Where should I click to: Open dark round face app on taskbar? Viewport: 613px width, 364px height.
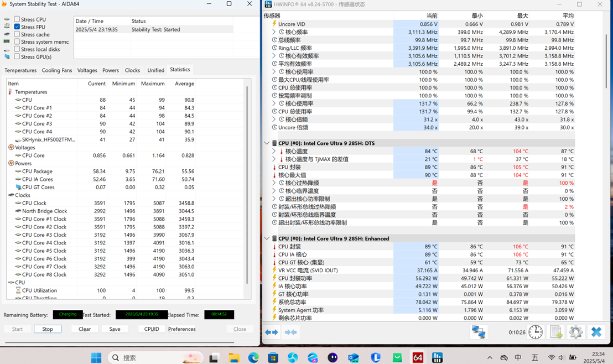(333, 357)
